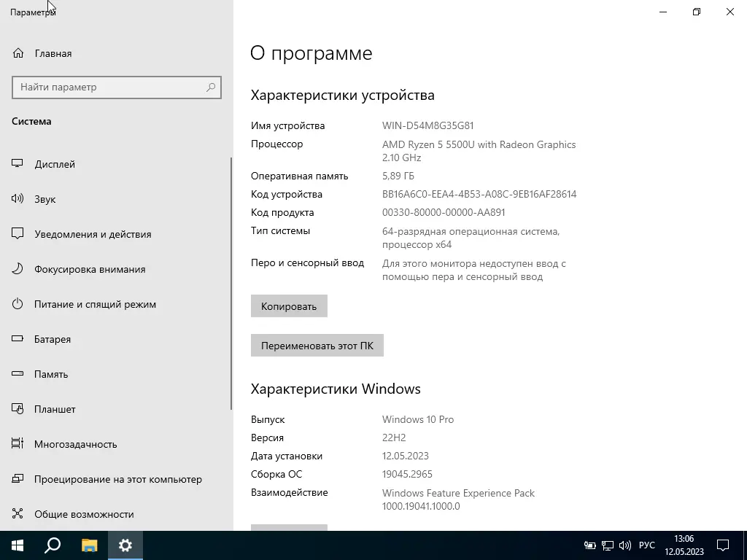The width and height of the screenshot is (747, 560).
Task: Click the Питание и спящий режим power icon
Action: tap(18, 304)
